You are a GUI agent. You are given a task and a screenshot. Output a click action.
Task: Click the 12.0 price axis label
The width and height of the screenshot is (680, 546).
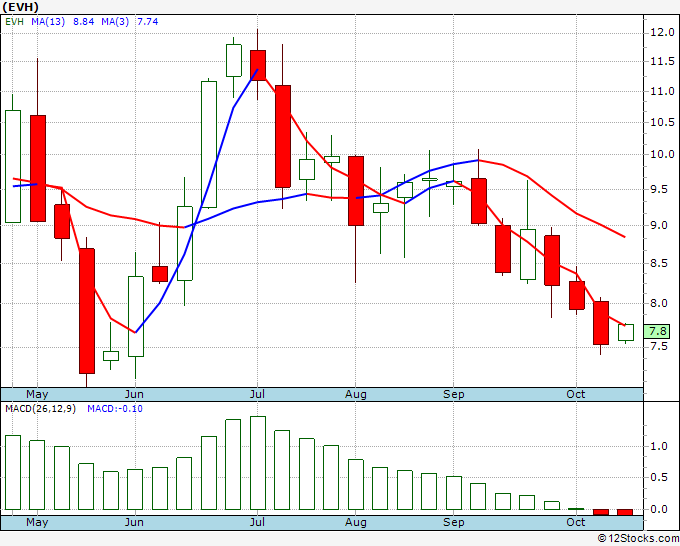[662, 33]
